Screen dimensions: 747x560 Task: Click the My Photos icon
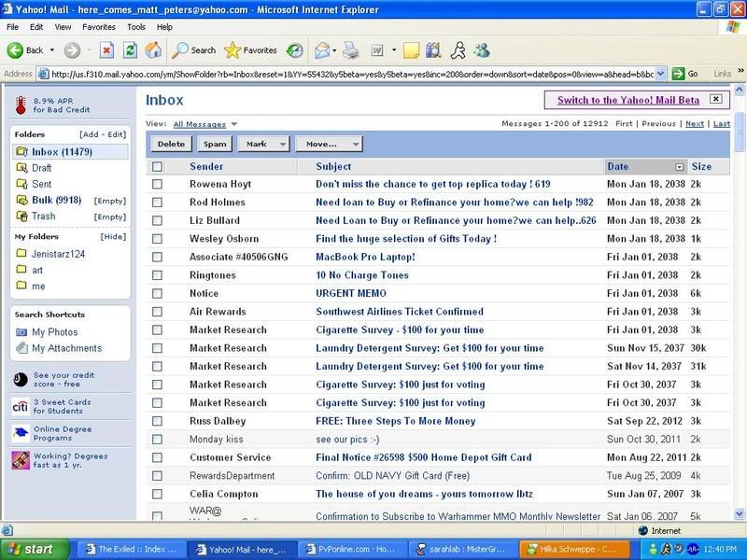pyautogui.click(x=21, y=332)
